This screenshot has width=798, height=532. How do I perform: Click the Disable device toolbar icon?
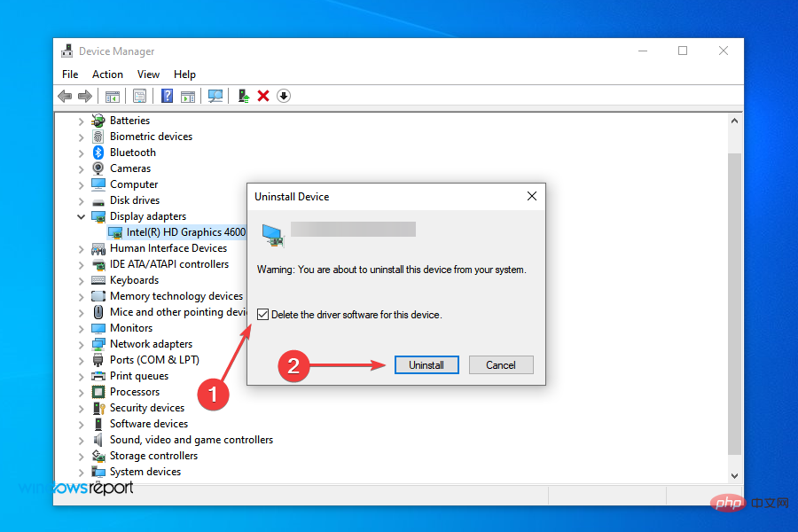[284, 96]
